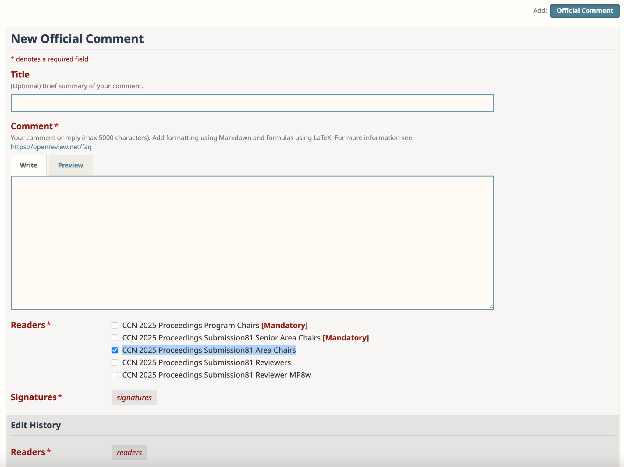This screenshot has height=467, width=624.
Task: Click inside the Comment text area
Action: coord(252,243)
